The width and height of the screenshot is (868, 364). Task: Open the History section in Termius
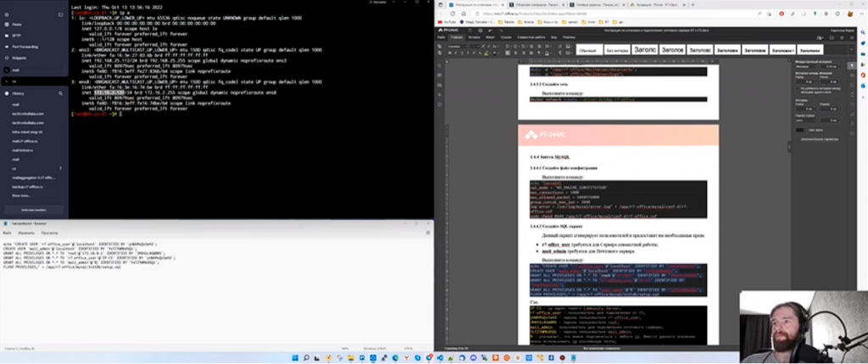[19, 93]
